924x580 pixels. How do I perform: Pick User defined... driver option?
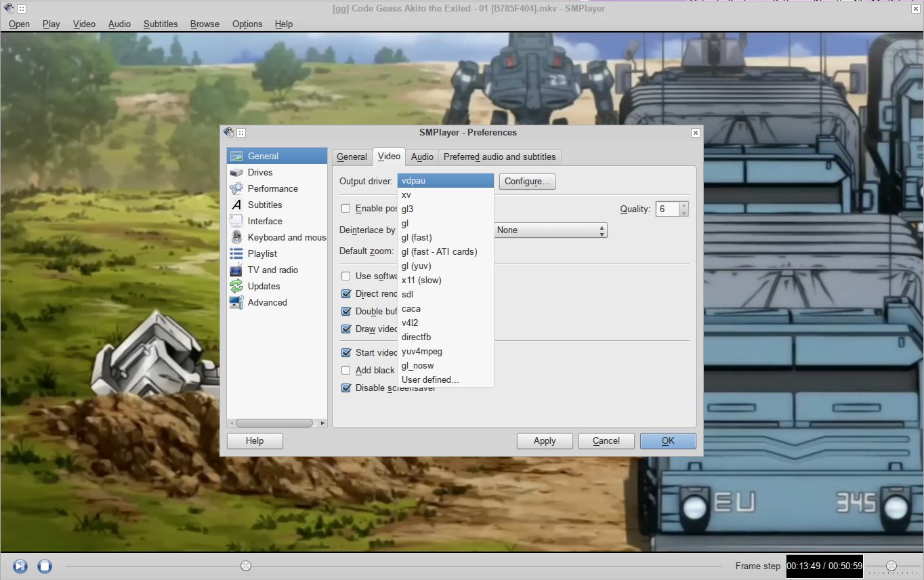(x=446, y=380)
